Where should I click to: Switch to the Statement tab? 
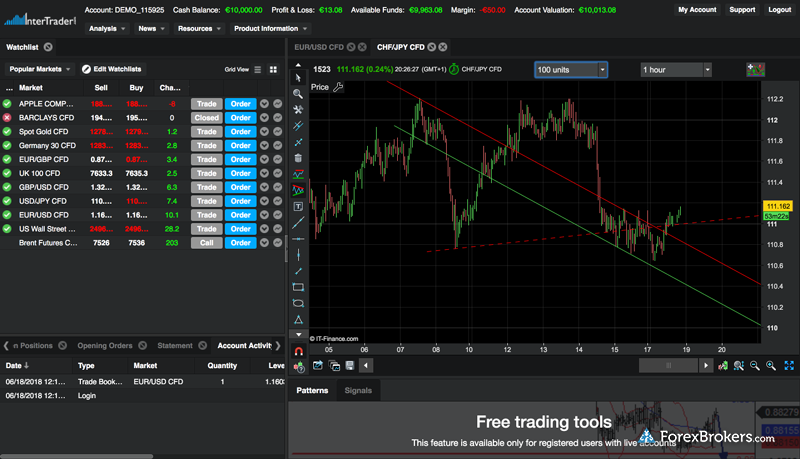(175, 346)
